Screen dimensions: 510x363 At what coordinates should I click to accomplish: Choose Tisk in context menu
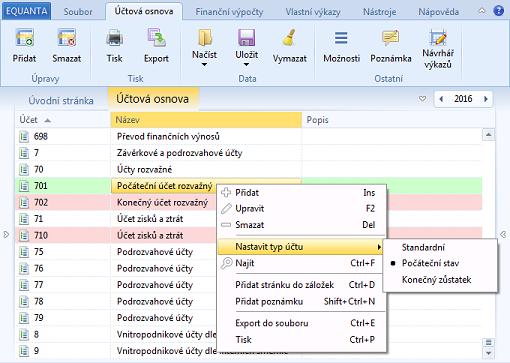coord(302,340)
